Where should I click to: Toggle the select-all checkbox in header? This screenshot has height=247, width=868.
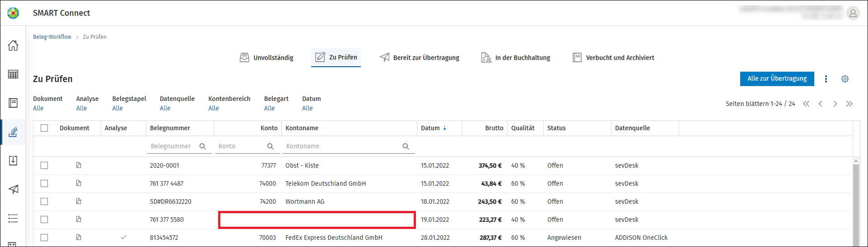tap(44, 128)
